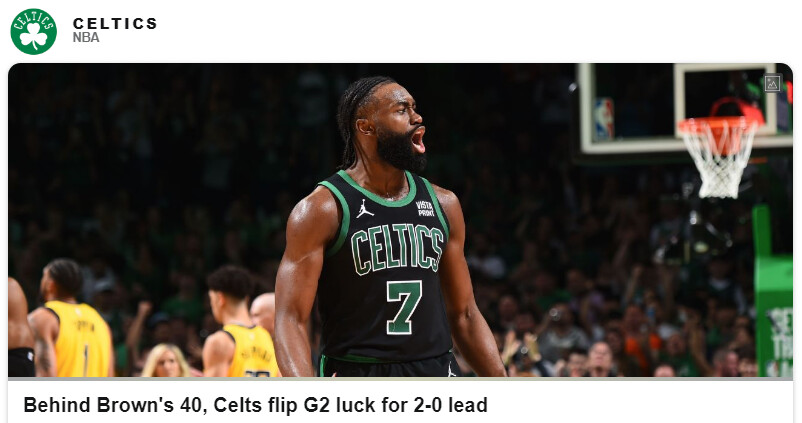Click the green padded basket stanchion
This screenshot has height=423, width=802.
(773, 292)
